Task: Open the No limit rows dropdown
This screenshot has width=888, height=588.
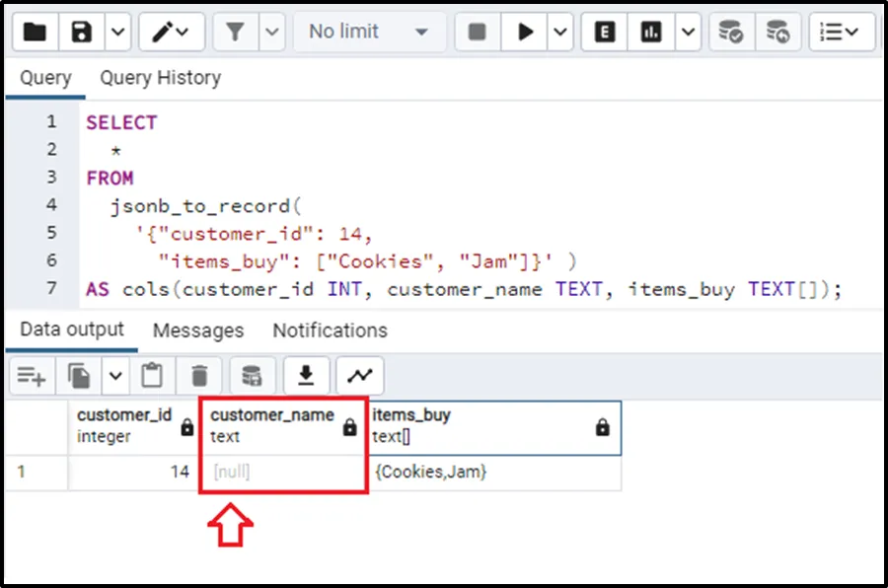Action: click(369, 33)
